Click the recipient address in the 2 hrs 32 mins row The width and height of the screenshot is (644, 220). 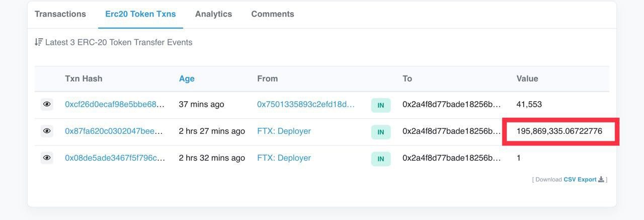point(452,158)
